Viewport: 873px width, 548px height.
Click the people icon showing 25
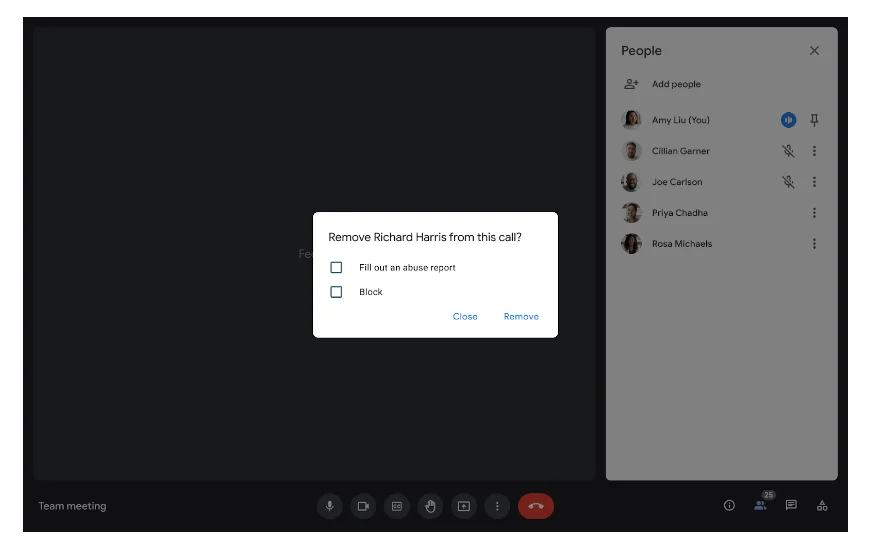coord(761,505)
